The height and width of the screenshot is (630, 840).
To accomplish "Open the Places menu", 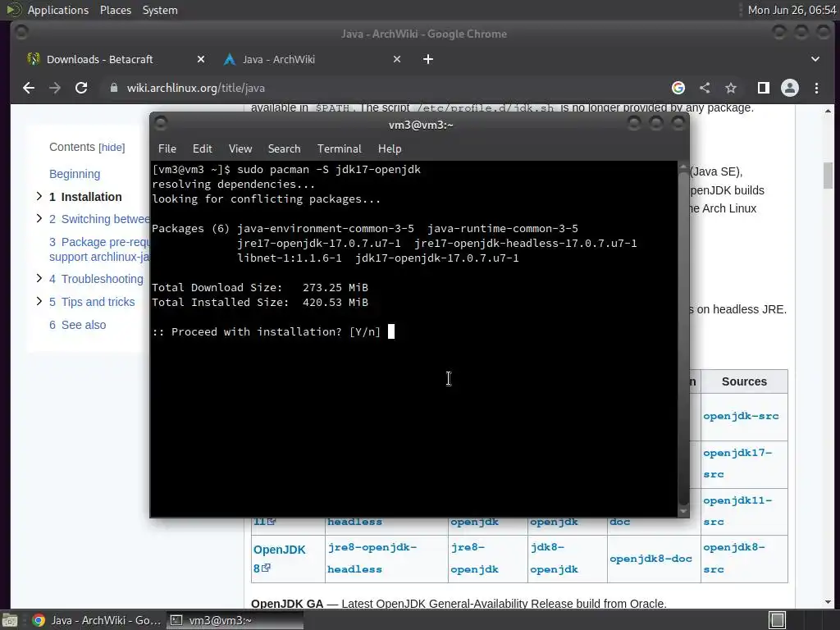I will click(115, 10).
